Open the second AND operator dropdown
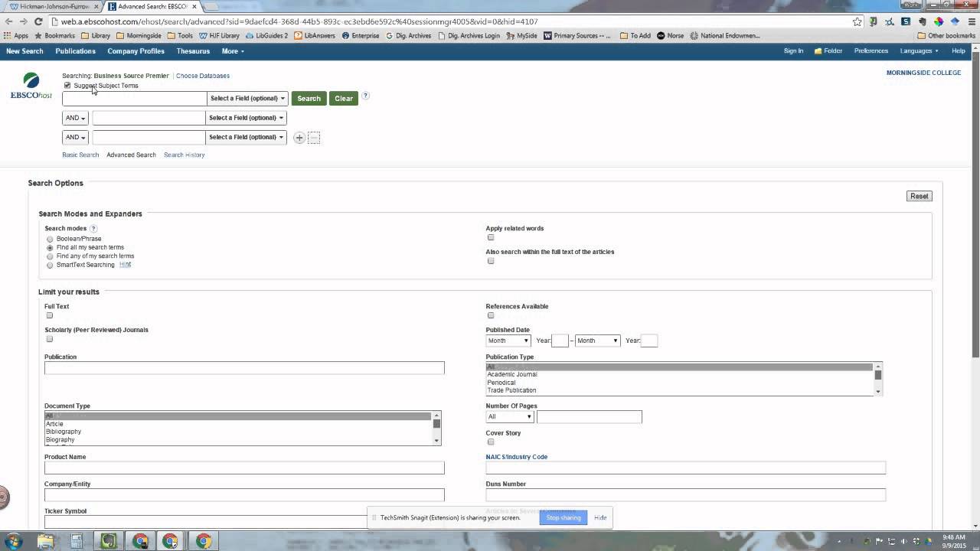The image size is (980, 551). 75,137
